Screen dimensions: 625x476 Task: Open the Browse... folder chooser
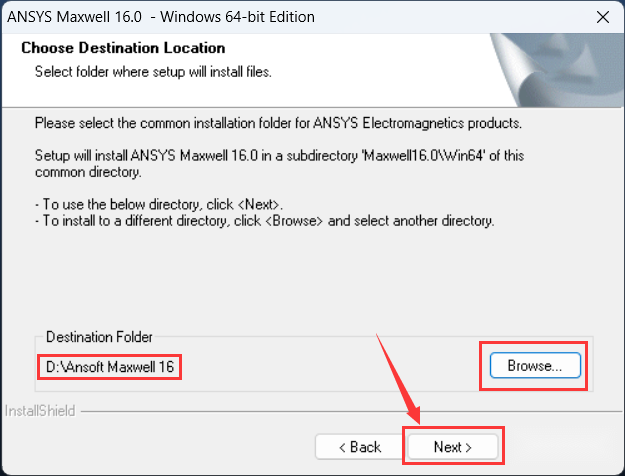tap(535, 365)
